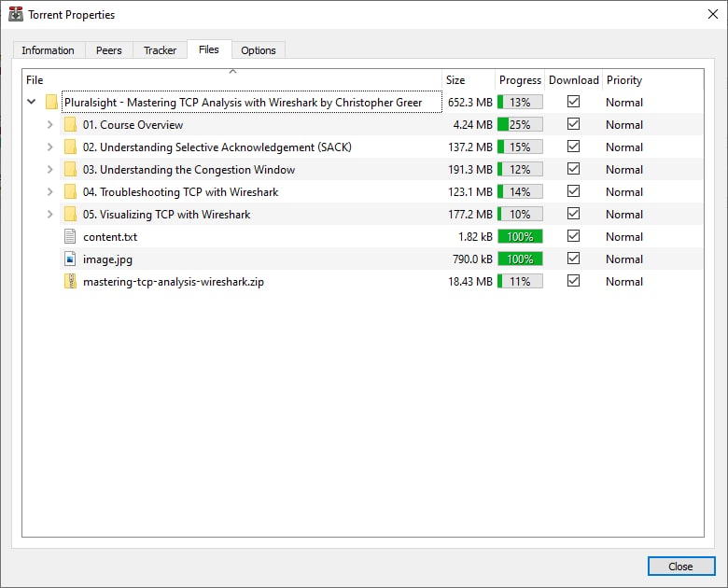The height and width of the screenshot is (588, 728).
Task: Click Normal priority for the zip file
Action: [x=624, y=282]
